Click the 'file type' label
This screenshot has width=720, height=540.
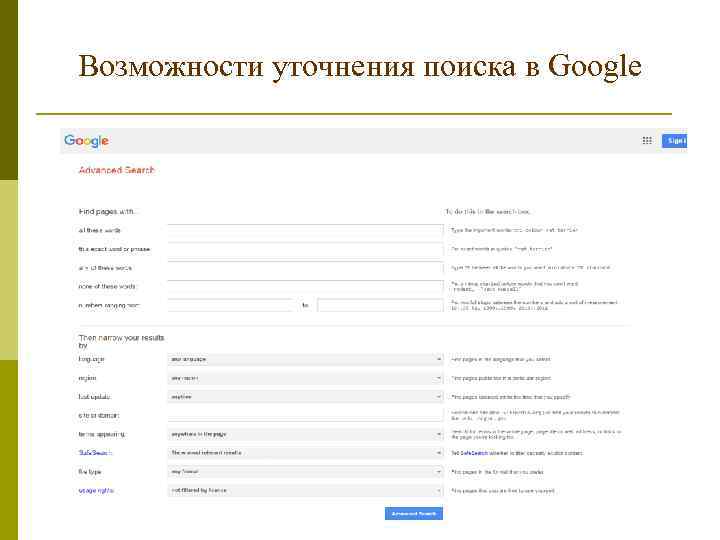[90, 472]
